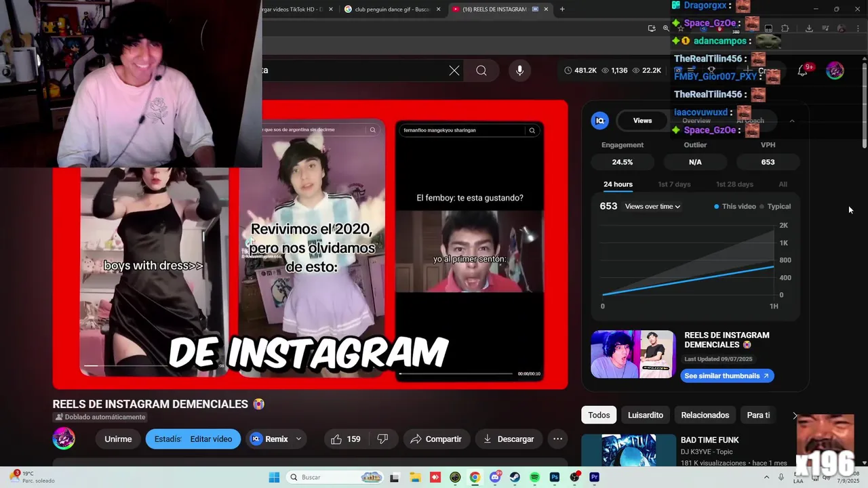Select the Luisardito filter chip
868x488 pixels.
point(646,415)
